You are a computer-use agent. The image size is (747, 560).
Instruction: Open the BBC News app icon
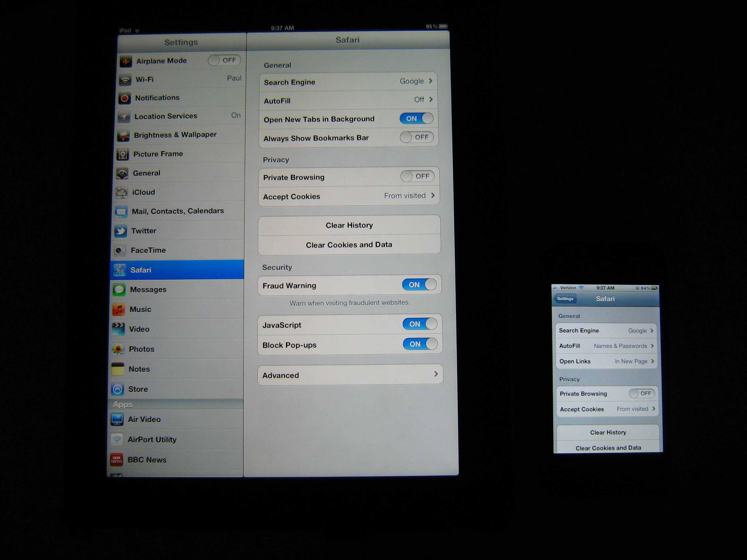pyautogui.click(x=116, y=460)
